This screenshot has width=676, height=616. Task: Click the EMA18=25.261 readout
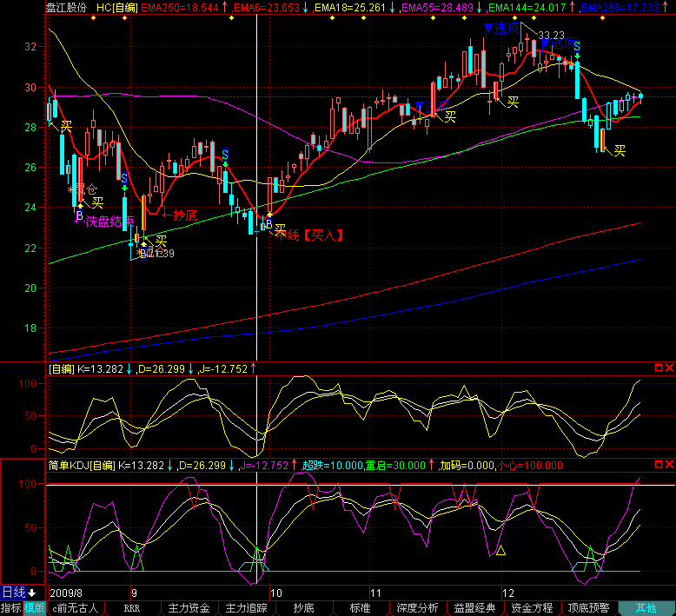point(350,7)
